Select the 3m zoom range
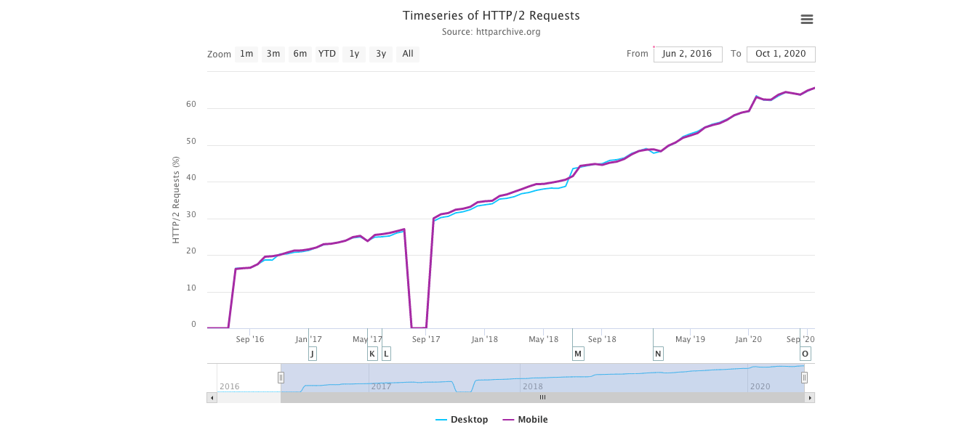Image resolution: width=980 pixels, height=435 pixels. pyautogui.click(x=273, y=54)
